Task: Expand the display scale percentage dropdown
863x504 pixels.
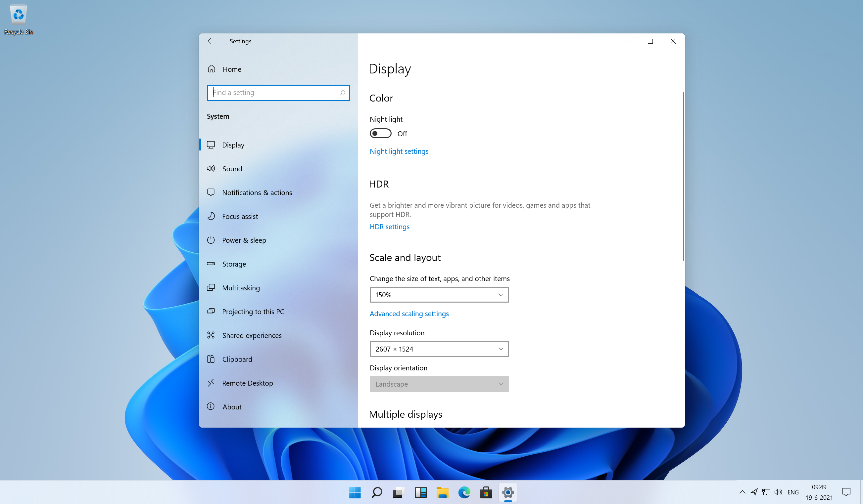Action: pyautogui.click(x=439, y=295)
